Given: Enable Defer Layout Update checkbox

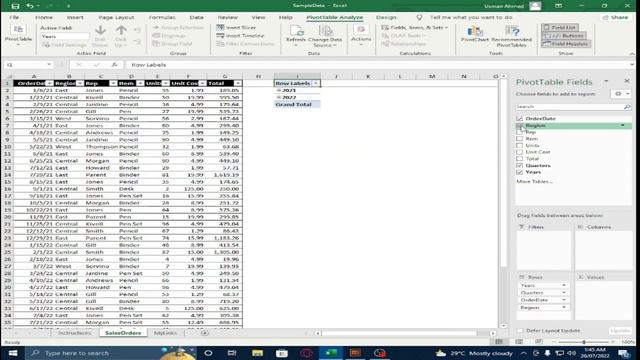Looking at the screenshot, I should 520,331.
